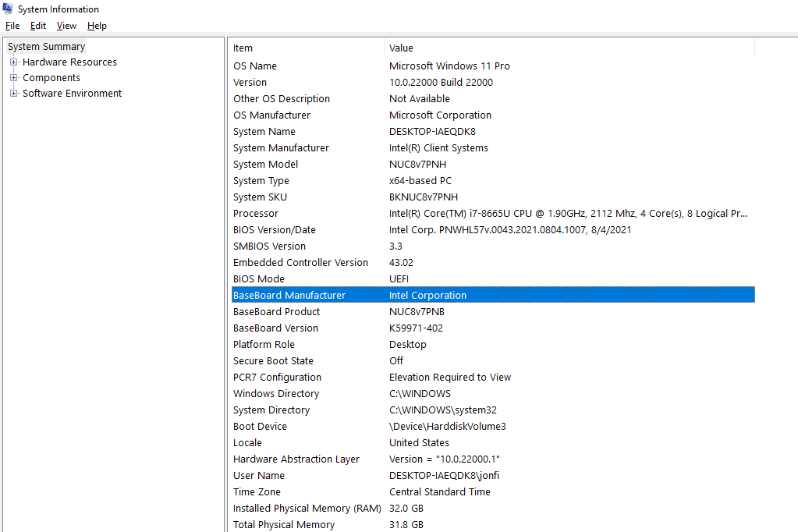The height and width of the screenshot is (532, 798).
Task: Select the Boot Device row
Action: pyautogui.click(x=493, y=426)
